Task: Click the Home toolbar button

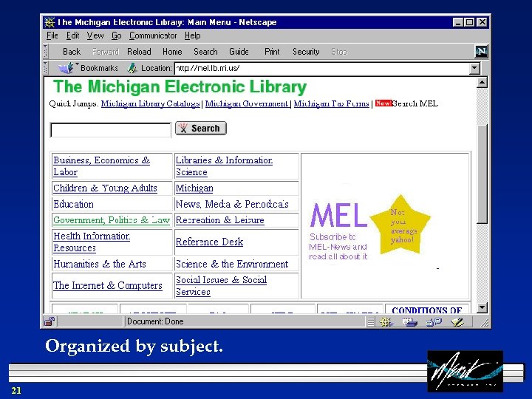Action: pyautogui.click(x=172, y=52)
